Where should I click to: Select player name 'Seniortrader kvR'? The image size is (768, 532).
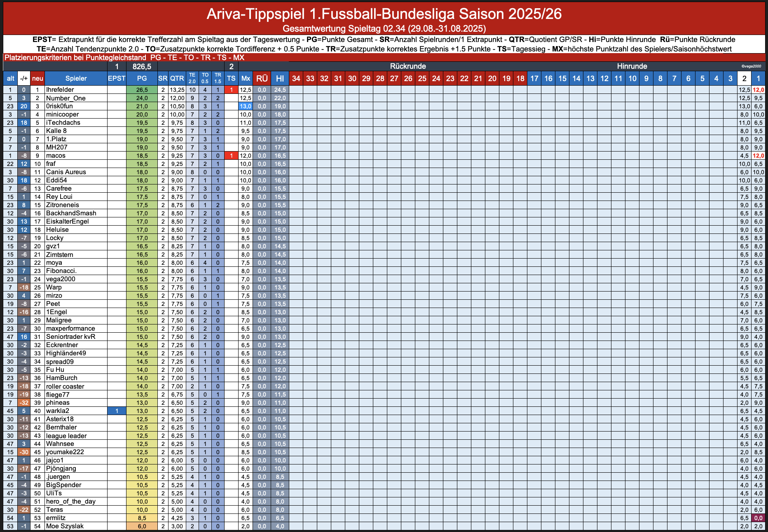click(x=71, y=337)
